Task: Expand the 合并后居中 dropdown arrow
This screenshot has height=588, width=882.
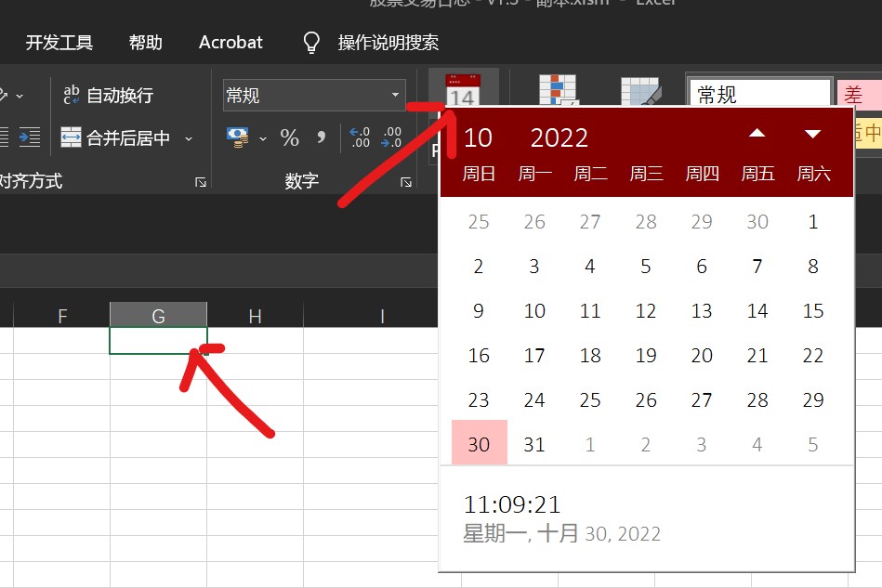Action: [189, 138]
